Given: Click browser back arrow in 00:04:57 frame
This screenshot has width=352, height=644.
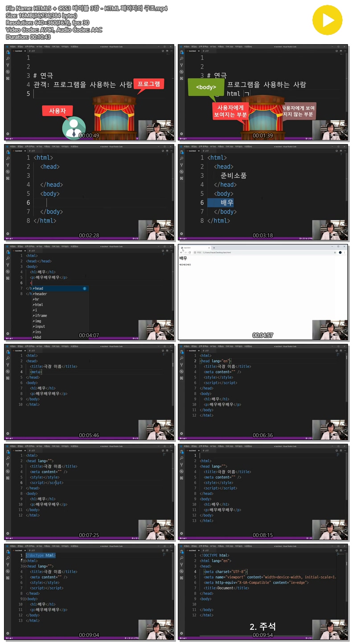Looking at the screenshot, I should (x=181, y=252).
